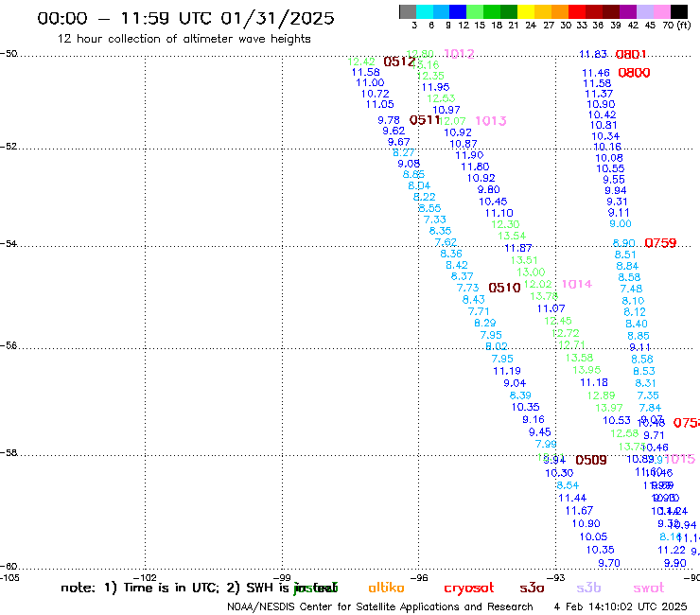Image resolution: width=700 pixels, height=615 pixels.
Task: Click the s3a time marker 0510
Action: click(504, 288)
